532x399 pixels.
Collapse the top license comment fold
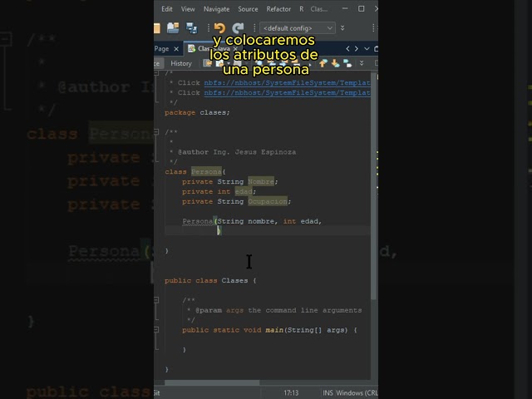coord(156,72)
